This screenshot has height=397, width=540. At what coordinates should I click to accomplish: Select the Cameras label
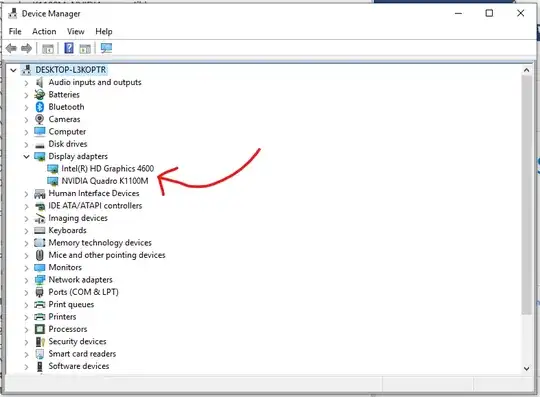coord(64,119)
